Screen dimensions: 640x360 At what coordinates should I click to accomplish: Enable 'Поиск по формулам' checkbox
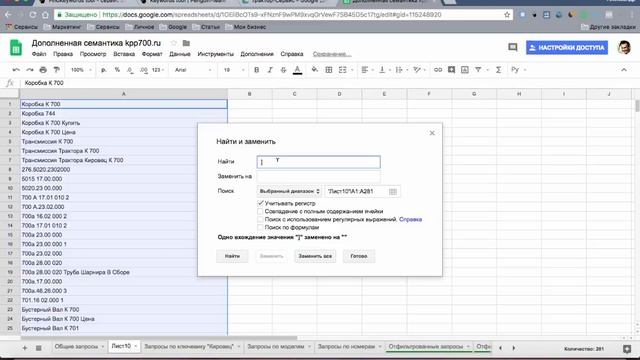(x=260, y=227)
